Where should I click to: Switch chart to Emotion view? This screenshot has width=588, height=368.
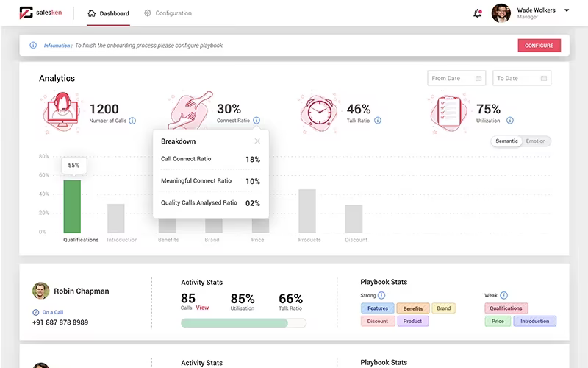click(x=536, y=141)
